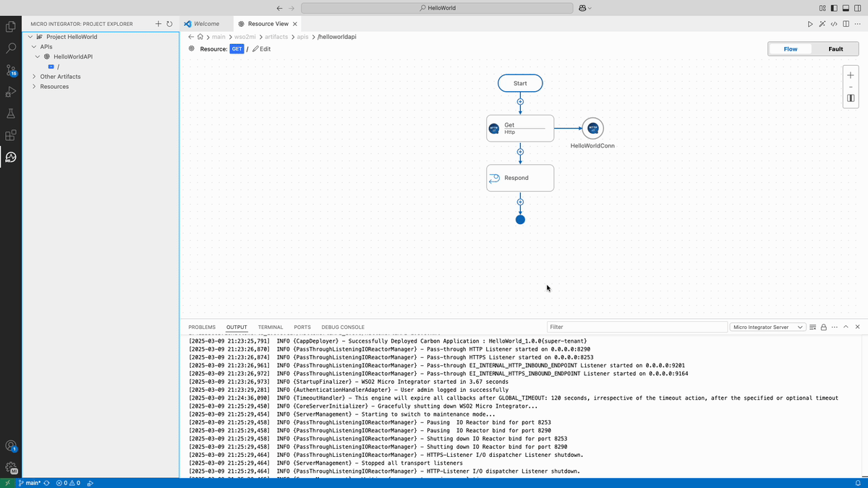Select the Get Http mediator node

[x=520, y=128]
